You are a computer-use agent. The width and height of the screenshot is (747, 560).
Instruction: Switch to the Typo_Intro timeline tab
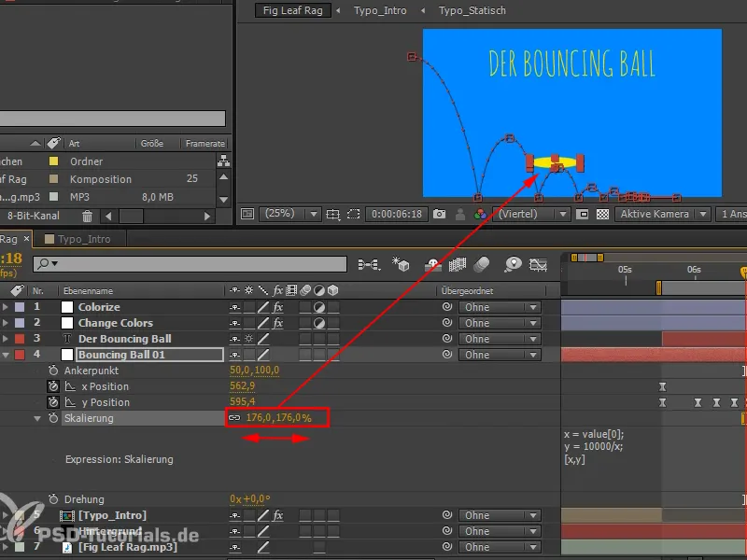click(x=84, y=239)
